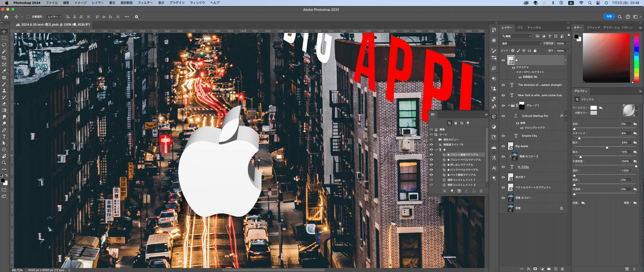The image size is (644, 272).
Task: Select the Move tool in the toolbox
Action: click(x=4, y=32)
